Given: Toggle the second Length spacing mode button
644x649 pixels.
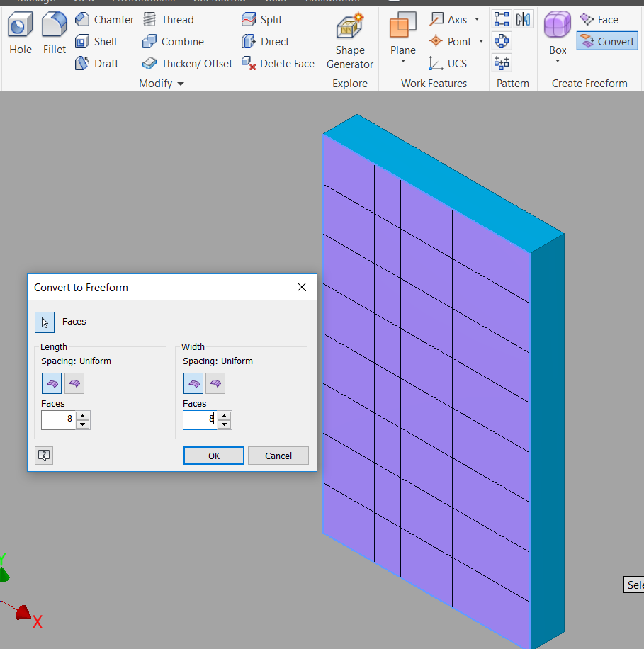Looking at the screenshot, I should 74,383.
